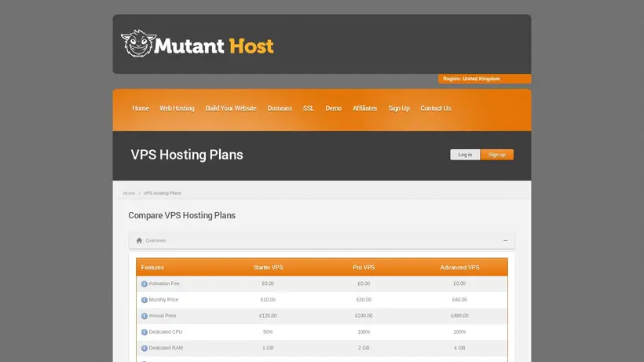
Task: Click the Starter VPS column header
Action: [x=268, y=267]
